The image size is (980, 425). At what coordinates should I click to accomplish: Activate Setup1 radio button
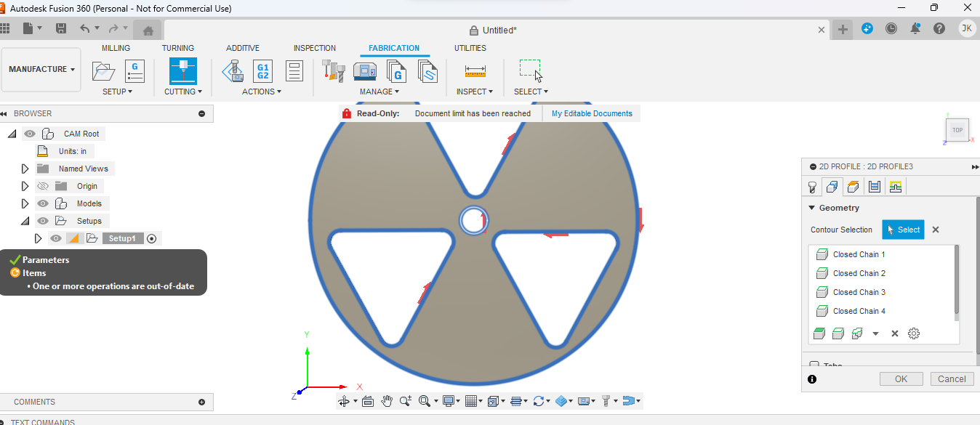(x=152, y=238)
